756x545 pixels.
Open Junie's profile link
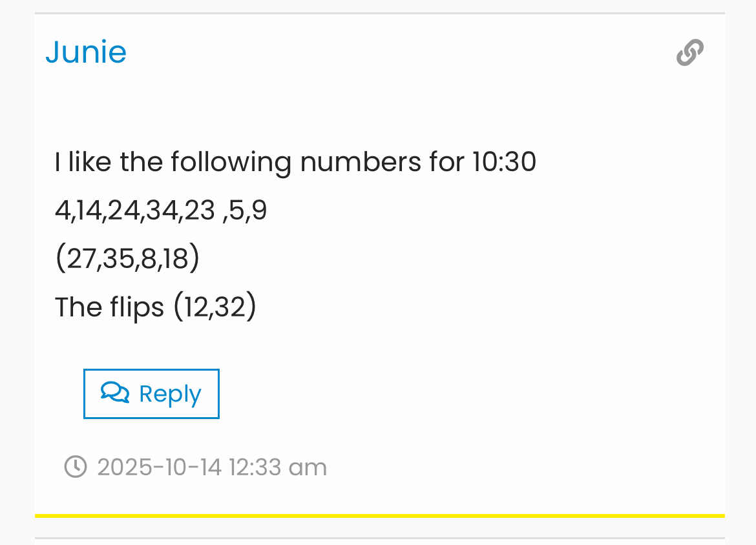(86, 52)
